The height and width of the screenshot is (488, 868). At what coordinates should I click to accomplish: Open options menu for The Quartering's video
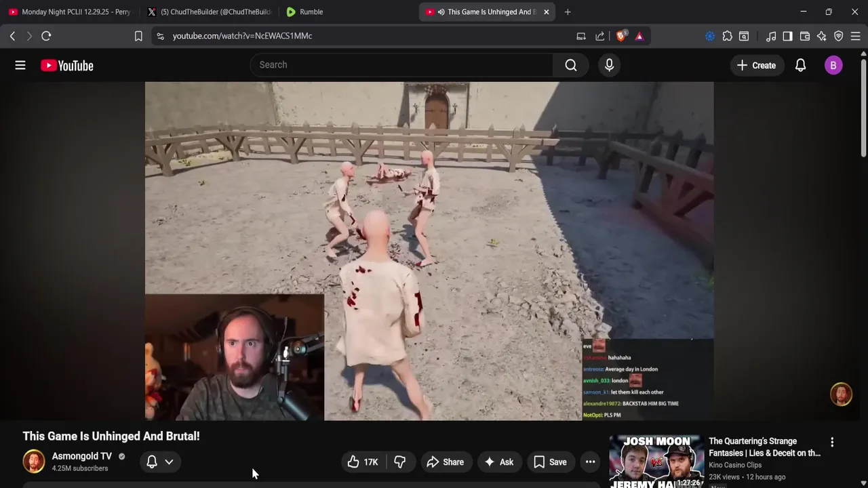[832, 442]
